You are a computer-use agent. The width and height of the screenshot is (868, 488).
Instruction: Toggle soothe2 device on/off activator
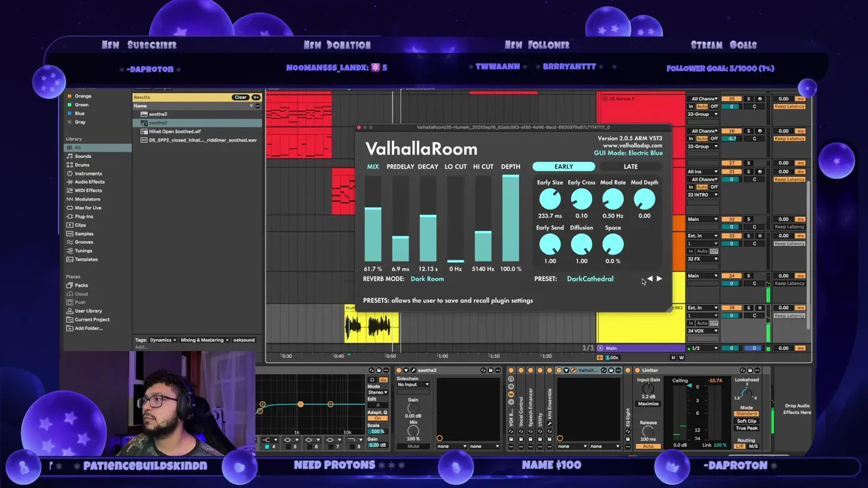point(399,371)
